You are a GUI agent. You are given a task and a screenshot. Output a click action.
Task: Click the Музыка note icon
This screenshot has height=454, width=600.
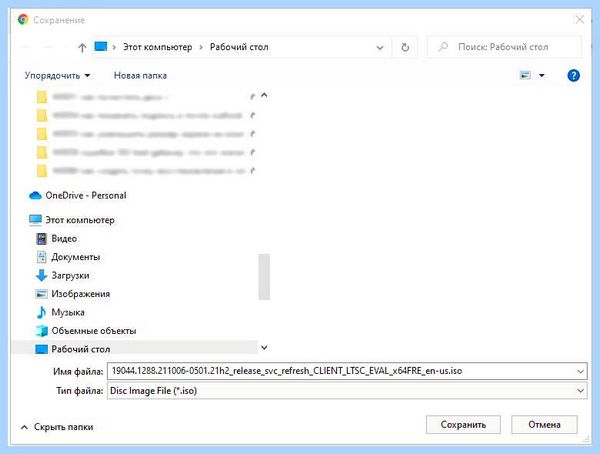41,312
